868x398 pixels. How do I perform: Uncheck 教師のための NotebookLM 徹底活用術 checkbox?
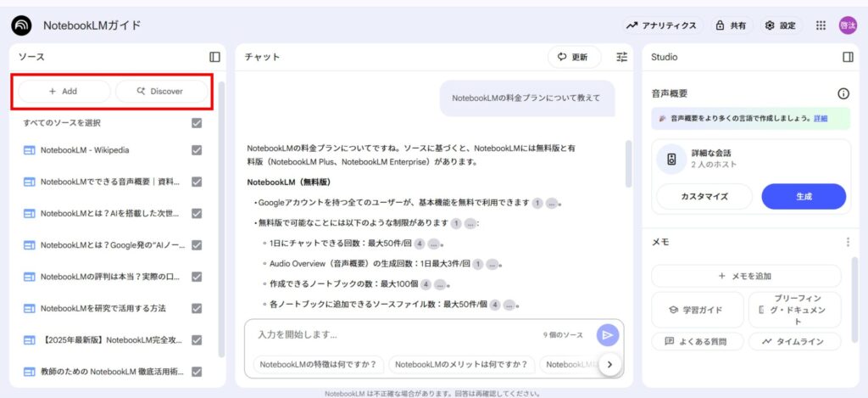pos(197,372)
